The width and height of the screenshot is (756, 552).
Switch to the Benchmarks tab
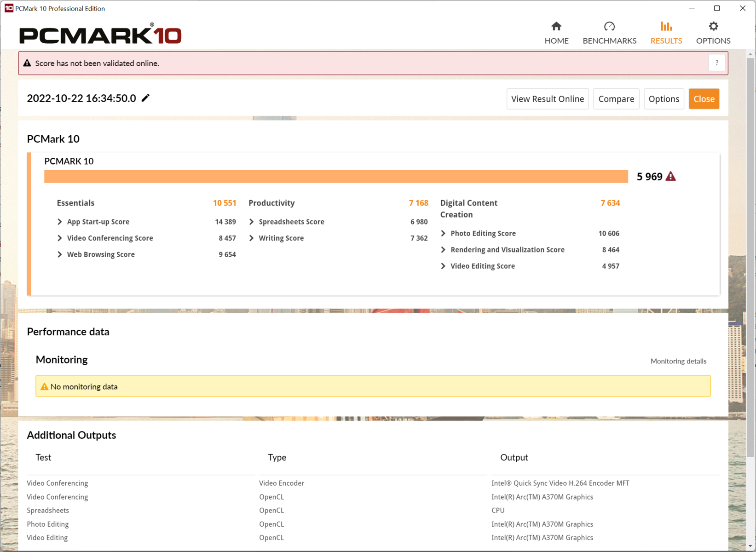pos(609,33)
